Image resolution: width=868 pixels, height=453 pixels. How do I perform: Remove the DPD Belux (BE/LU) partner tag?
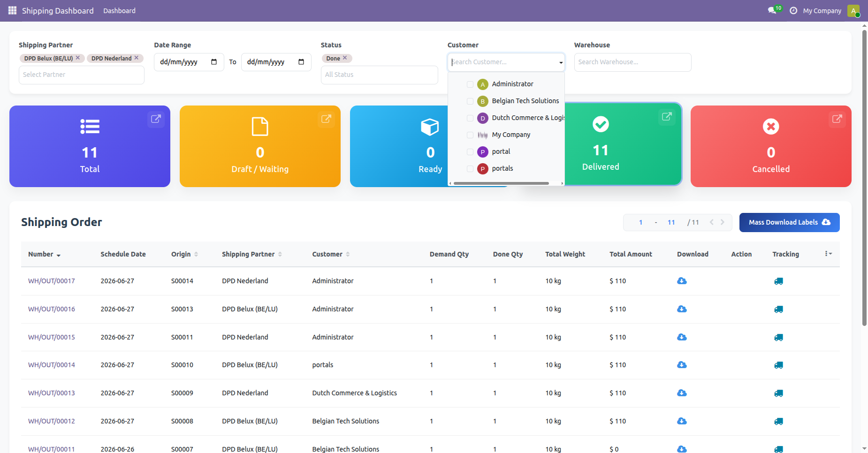pyautogui.click(x=78, y=58)
